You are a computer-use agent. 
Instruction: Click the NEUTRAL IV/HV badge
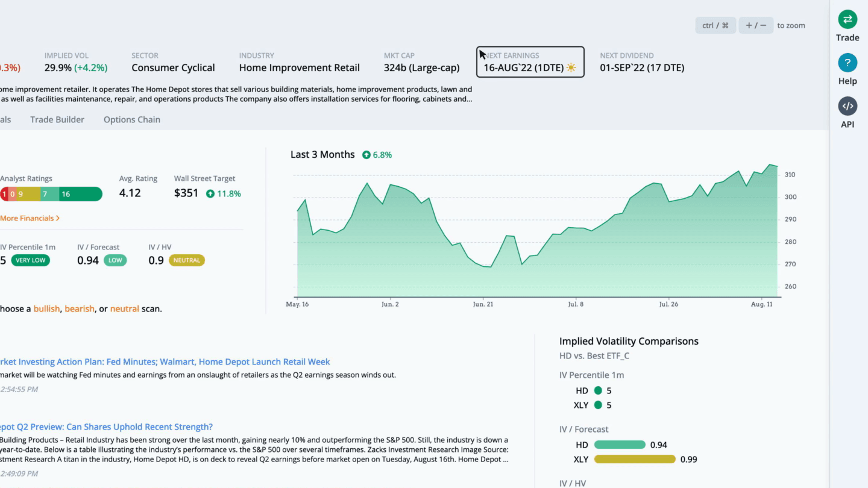click(x=187, y=260)
